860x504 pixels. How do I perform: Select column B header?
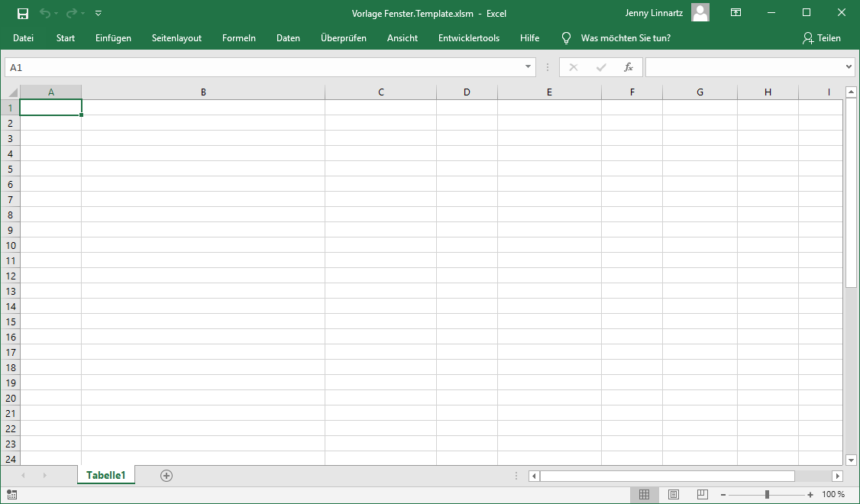203,92
